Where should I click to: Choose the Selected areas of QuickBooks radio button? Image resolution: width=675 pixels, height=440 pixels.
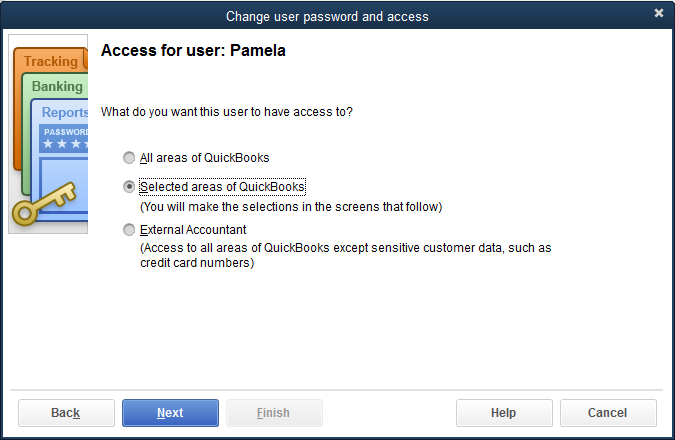[x=129, y=187]
